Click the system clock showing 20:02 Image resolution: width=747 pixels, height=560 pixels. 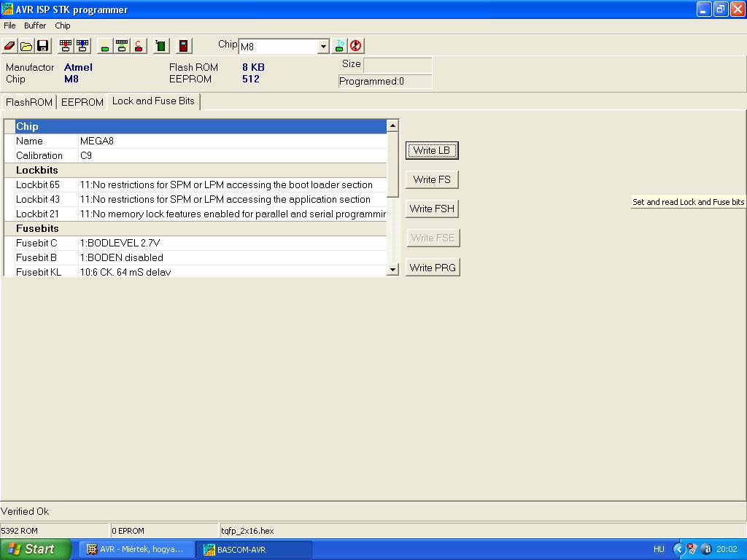pos(727,549)
